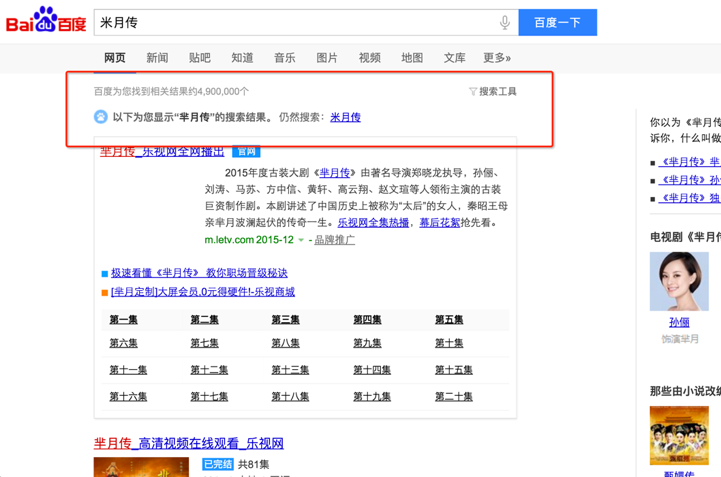Expand the arrow beside m.letv.com 2015-12
The image size is (721, 477).
pyautogui.click(x=301, y=240)
